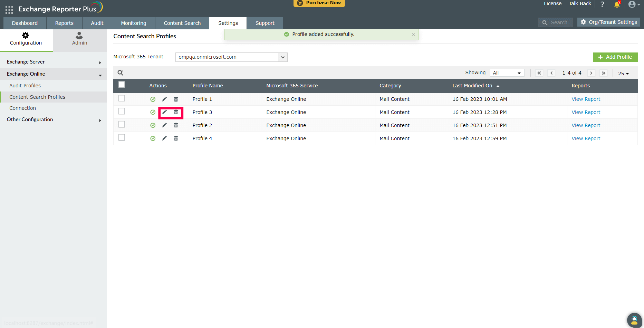Screen dimensions: 644x328
Task: Delete Profile 2 using the trash icon
Action: click(176, 125)
